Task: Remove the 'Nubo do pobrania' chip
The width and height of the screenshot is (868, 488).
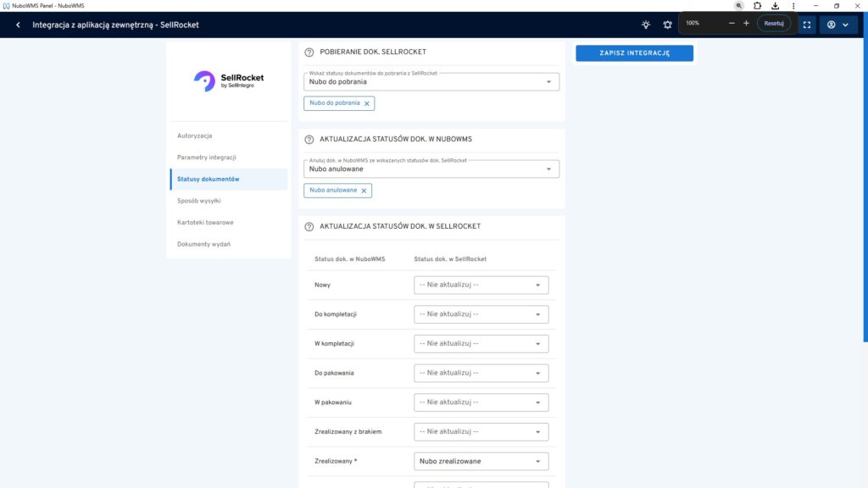Action: pyautogui.click(x=366, y=103)
